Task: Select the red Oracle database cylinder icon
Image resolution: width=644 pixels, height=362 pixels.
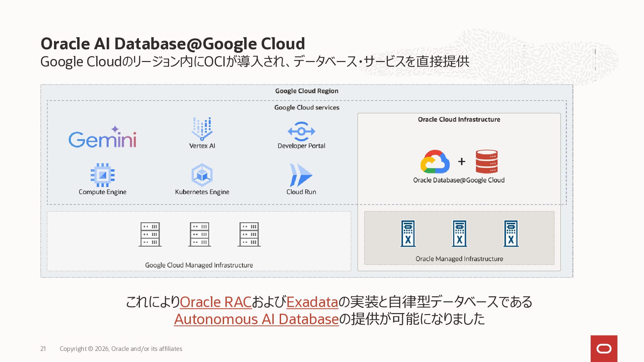Action: pyautogui.click(x=487, y=162)
